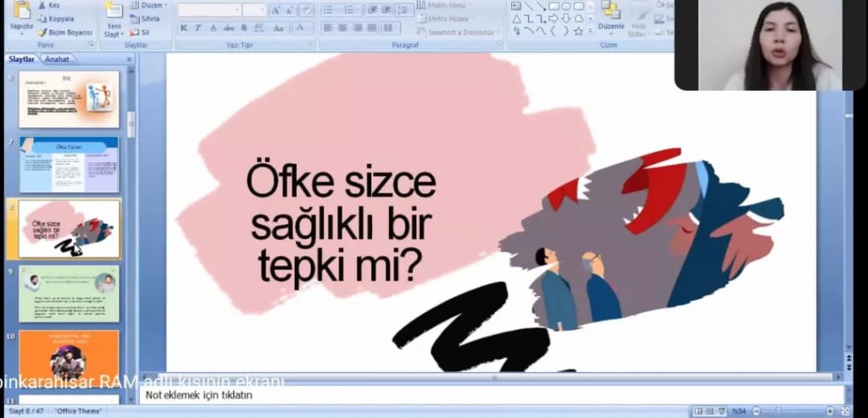Screen dimensions: 868x418
Task: Click the Sil (Delete) slide icon
Action: pos(141,32)
